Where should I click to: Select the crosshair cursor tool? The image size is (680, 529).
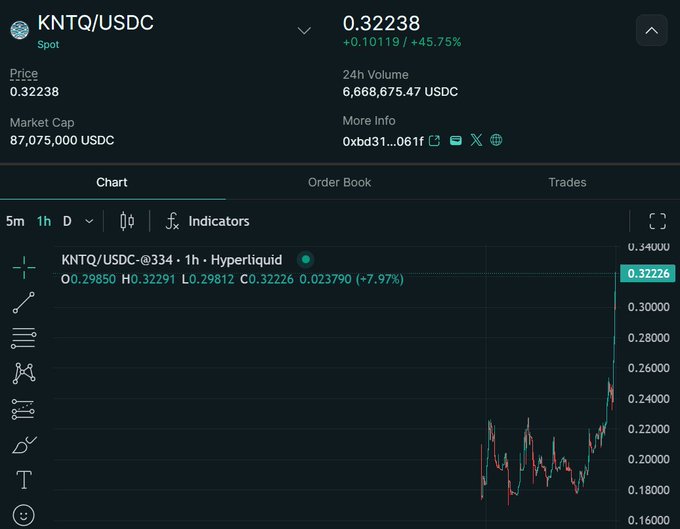24,267
